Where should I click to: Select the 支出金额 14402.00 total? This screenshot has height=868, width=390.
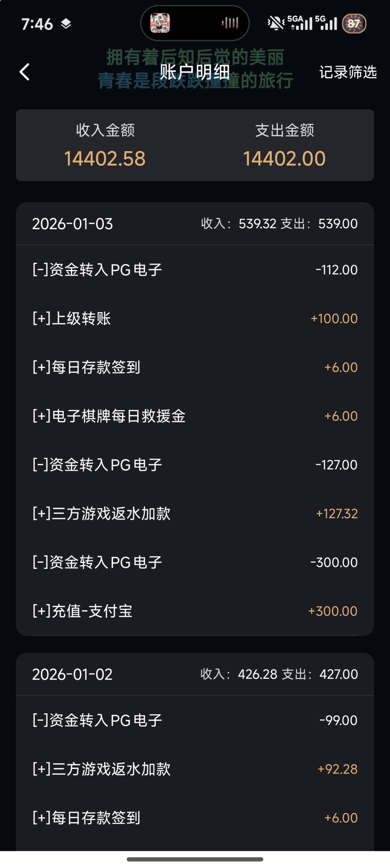pos(284,158)
